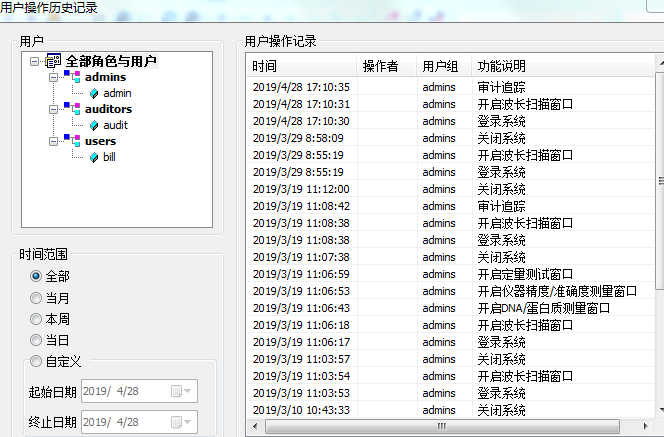The width and height of the screenshot is (664, 437).
Task: Click the 时间 column header
Action: pos(300,66)
